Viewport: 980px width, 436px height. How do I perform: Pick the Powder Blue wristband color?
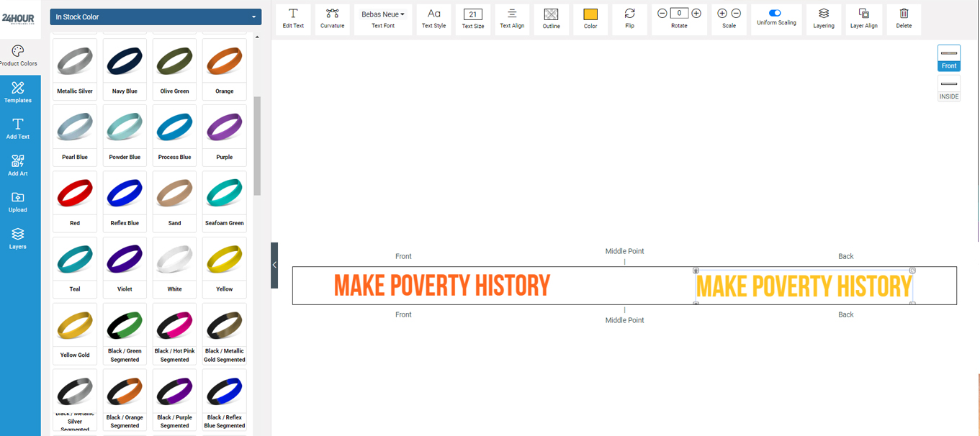pyautogui.click(x=125, y=135)
